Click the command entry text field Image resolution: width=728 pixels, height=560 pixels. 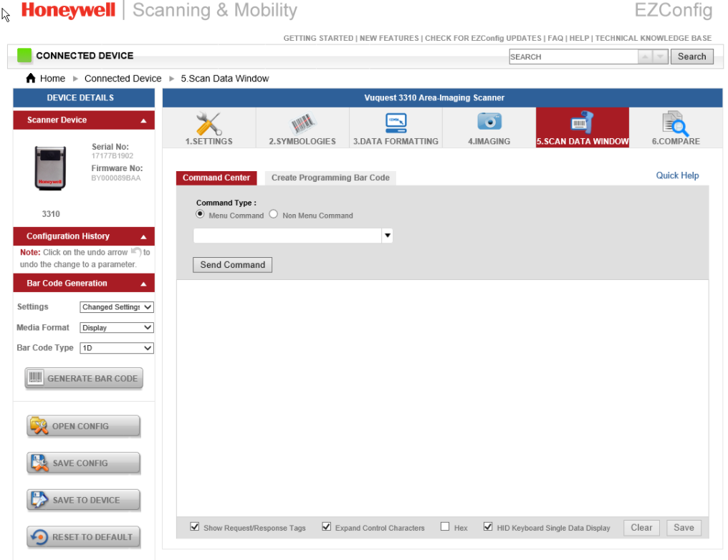(x=287, y=235)
